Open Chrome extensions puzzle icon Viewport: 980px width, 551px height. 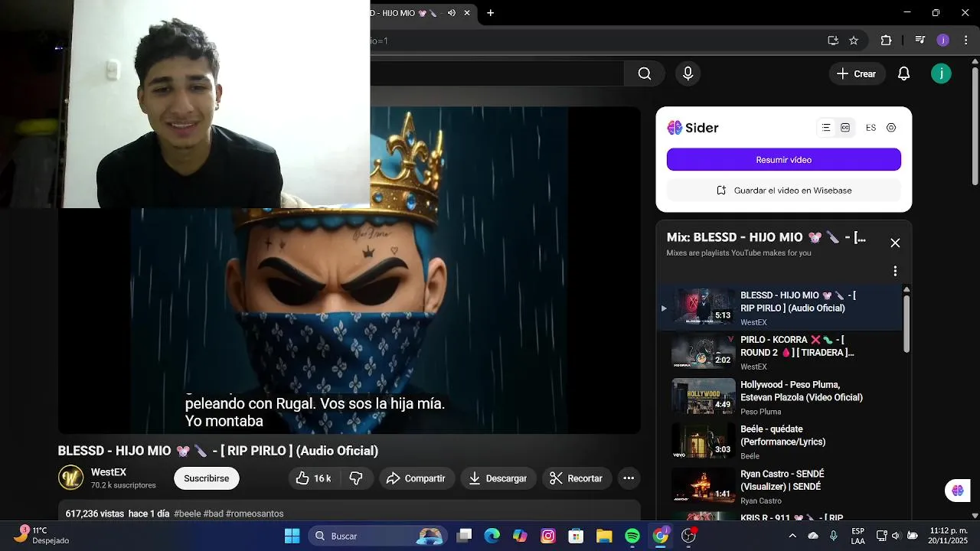pos(887,41)
